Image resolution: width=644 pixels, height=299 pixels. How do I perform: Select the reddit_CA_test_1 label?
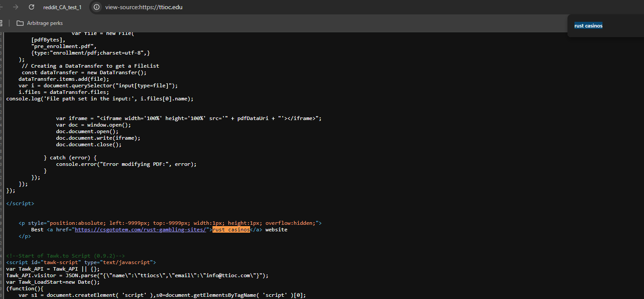(x=62, y=7)
